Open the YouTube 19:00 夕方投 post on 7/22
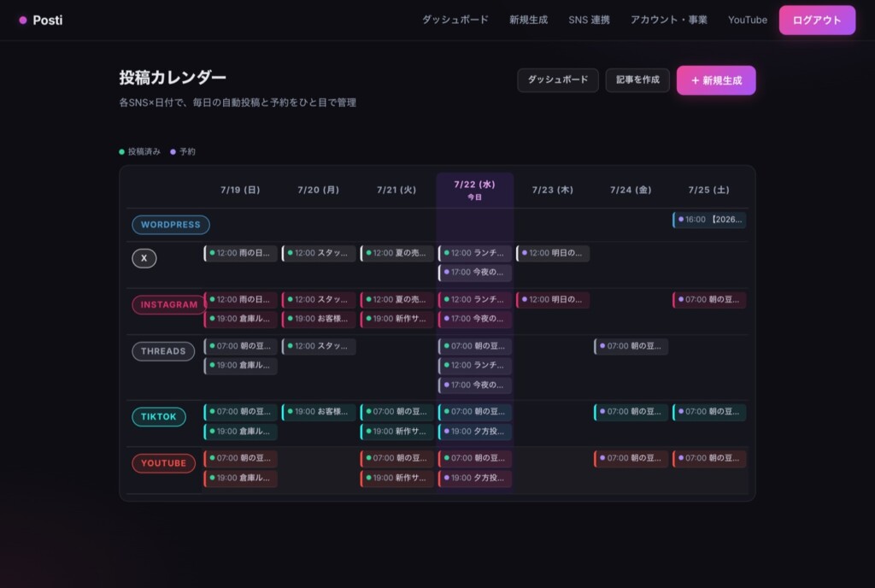The width and height of the screenshot is (875, 588). click(475, 478)
